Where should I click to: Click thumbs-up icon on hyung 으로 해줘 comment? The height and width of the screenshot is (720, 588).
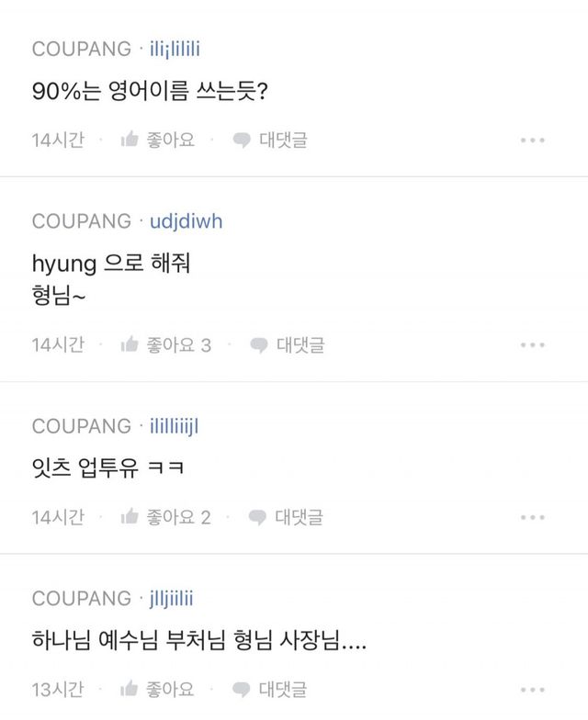point(130,345)
